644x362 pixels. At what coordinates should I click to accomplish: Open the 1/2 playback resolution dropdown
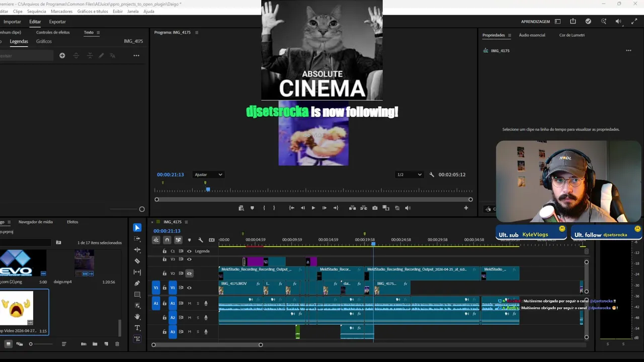pyautogui.click(x=409, y=174)
